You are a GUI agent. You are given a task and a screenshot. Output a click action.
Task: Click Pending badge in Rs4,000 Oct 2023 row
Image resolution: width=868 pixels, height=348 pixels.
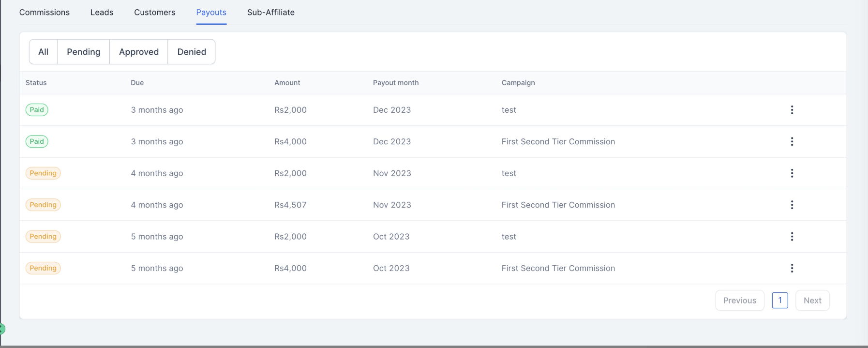pyautogui.click(x=43, y=268)
